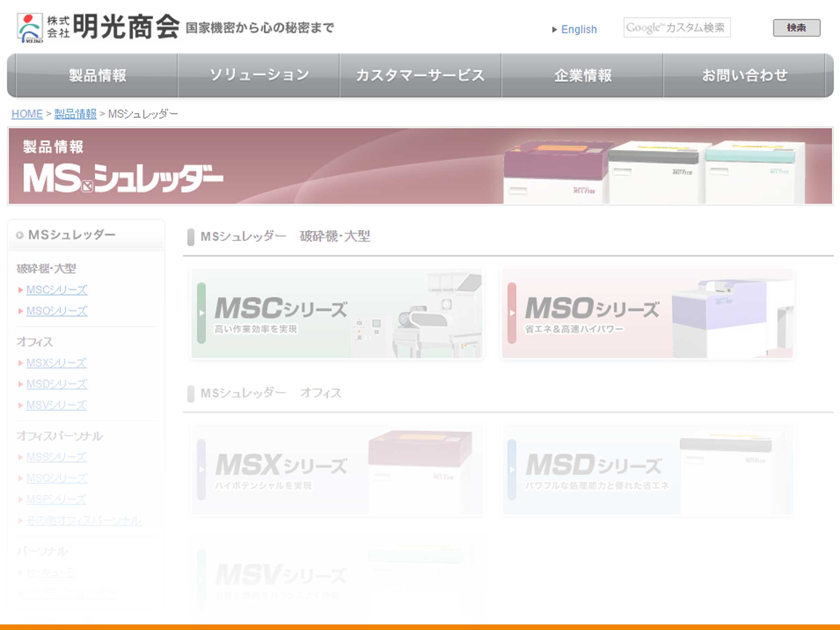Open MSOシリーズ link under 破砕機・大型
Image resolution: width=840 pixels, height=630 pixels.
click(57, 311)
